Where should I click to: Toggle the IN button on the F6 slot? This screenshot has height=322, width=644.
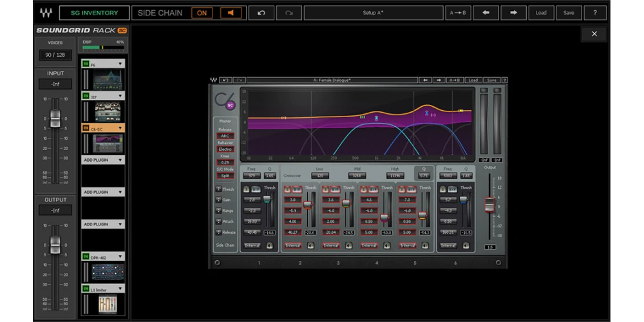(x=86, y=64)
